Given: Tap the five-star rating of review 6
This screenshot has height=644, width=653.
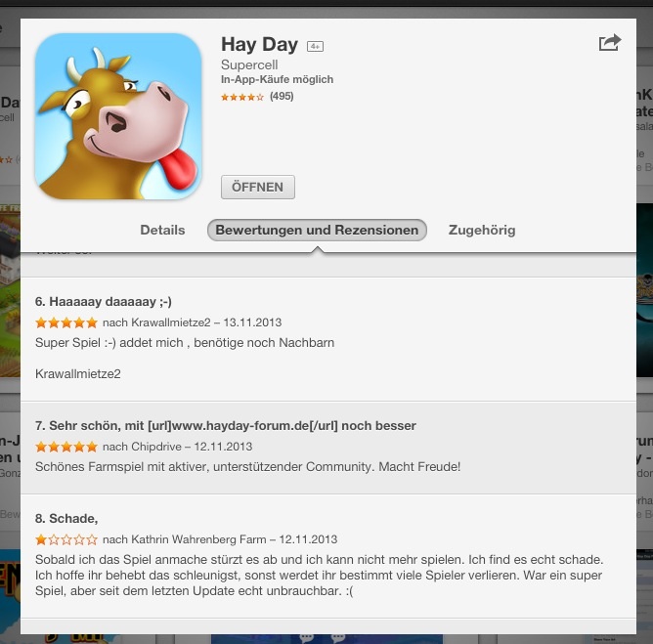Looking at the screenshot, I should [66, 322].
